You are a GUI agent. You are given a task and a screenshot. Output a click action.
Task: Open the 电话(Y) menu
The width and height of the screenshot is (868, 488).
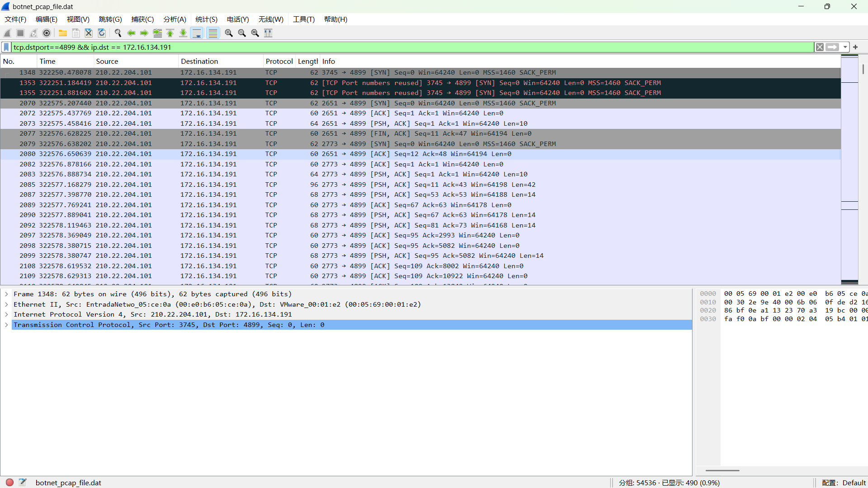[238, 19]
